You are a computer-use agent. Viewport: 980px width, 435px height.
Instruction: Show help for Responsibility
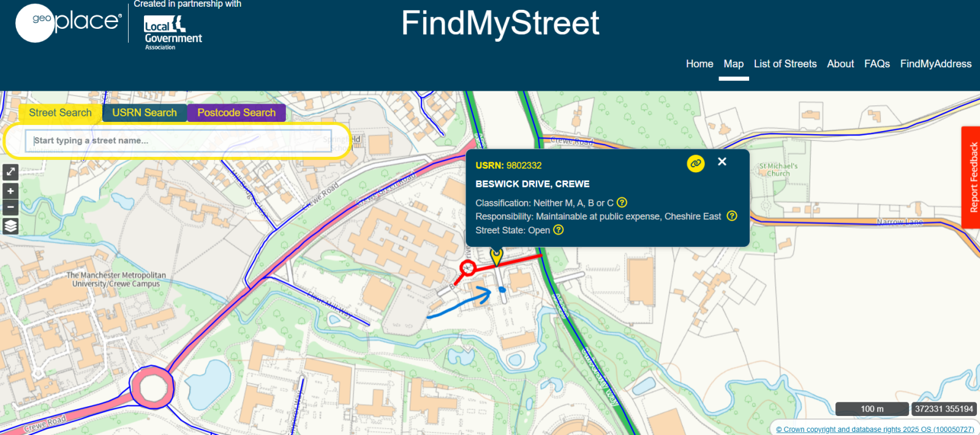[x=731, y=216]
